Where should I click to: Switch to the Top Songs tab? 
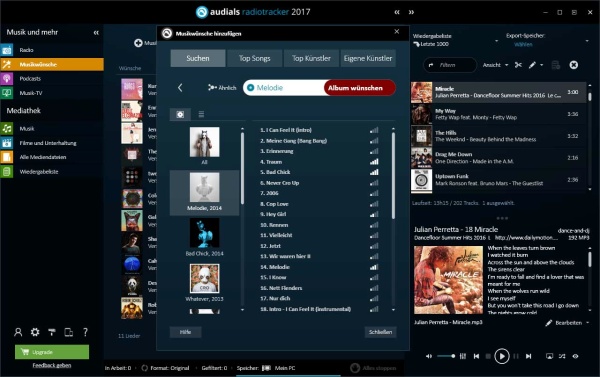pos(254,58)
